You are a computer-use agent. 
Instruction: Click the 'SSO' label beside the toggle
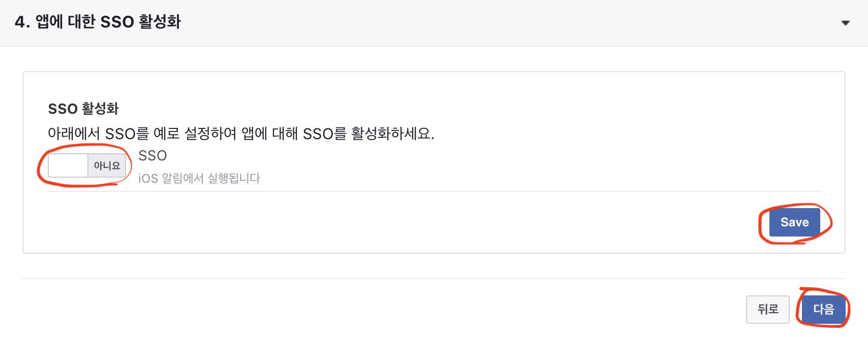tap(152, 155)
